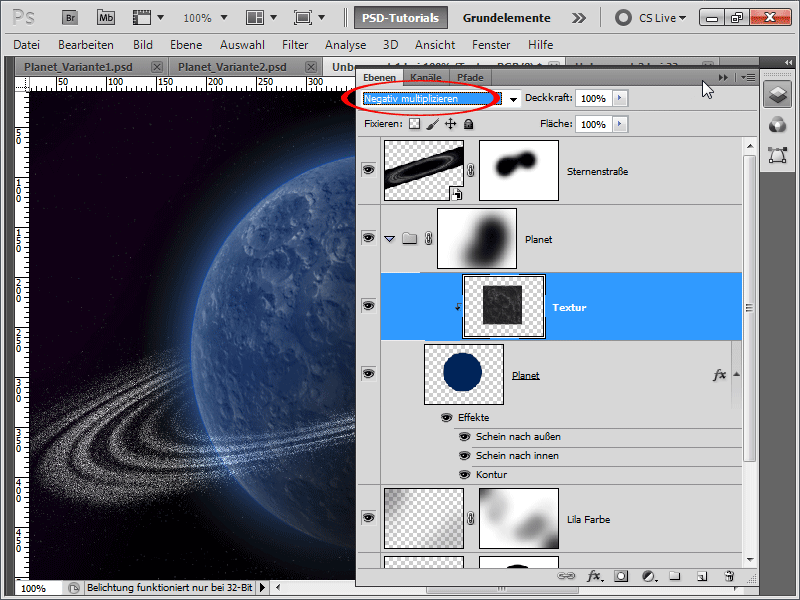Show more workspaces with the double chevron
This screenshot has width=800, height=600.
[x=579, y=18]
